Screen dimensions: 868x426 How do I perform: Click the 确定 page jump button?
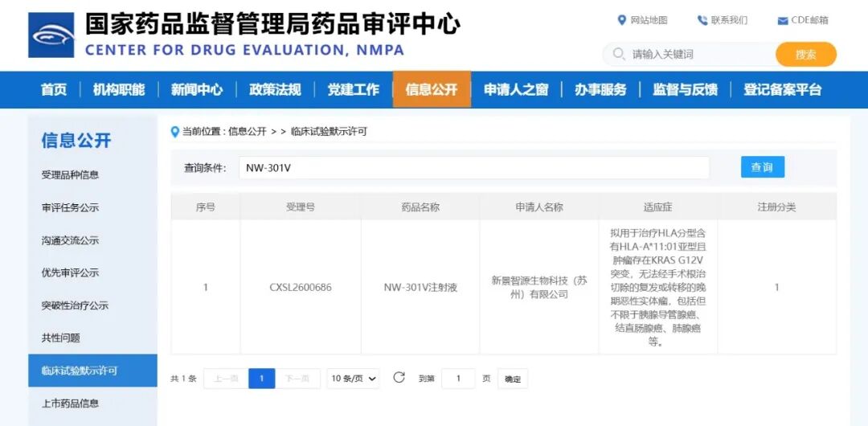[513, 379]
